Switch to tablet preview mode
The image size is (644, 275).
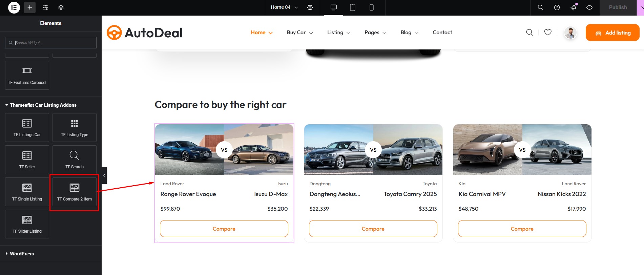tap(353, 7)
